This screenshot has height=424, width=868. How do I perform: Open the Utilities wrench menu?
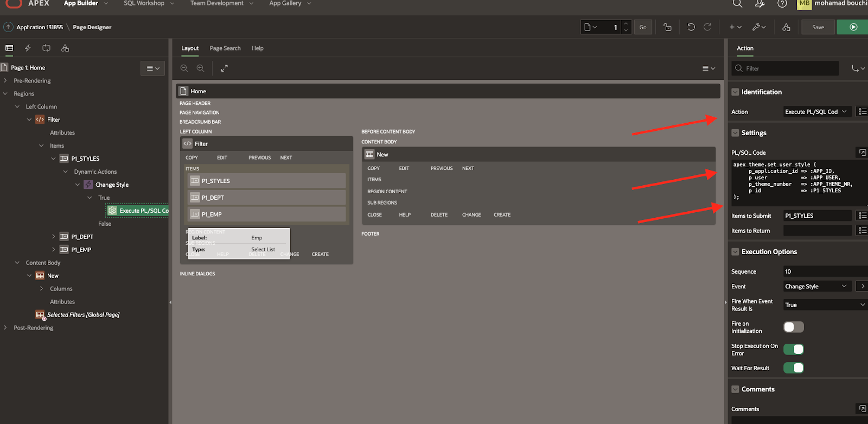click(759, 27)
